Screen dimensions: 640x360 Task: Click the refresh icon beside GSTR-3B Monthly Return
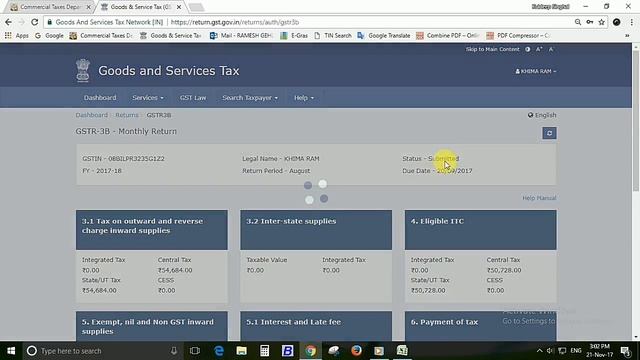pos(549,133)
